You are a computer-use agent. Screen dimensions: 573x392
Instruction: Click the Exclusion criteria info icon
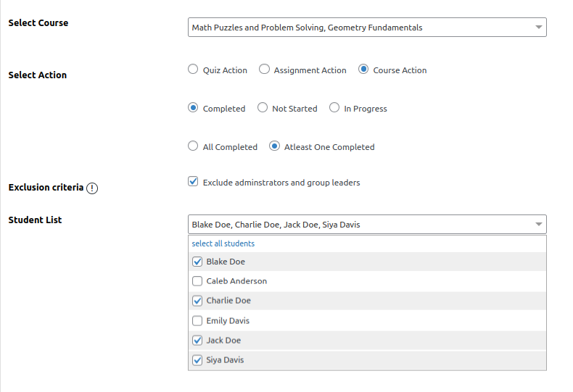(92, 188)
